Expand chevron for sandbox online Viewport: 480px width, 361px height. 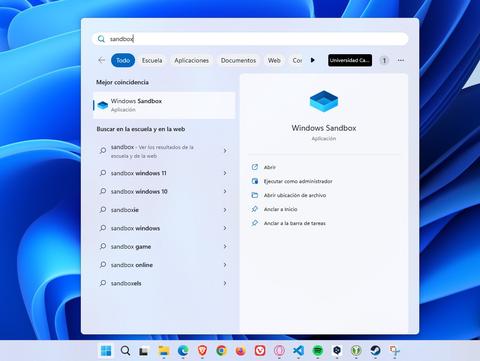pyautogui.click(x=225, y=265)
